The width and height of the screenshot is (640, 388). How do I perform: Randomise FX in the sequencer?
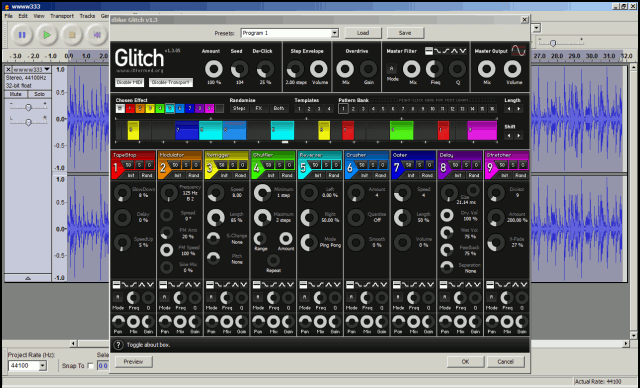(x=259, y=109)
